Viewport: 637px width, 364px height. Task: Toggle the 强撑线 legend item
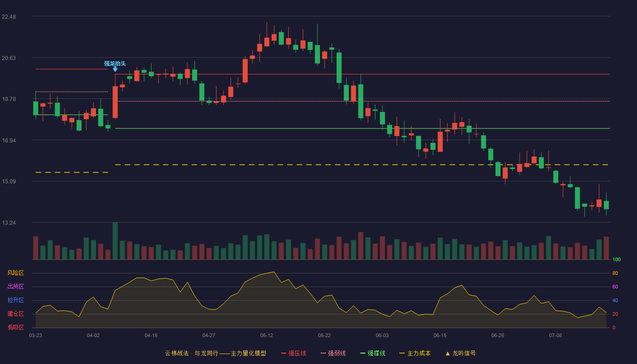(x=373, y=353)
